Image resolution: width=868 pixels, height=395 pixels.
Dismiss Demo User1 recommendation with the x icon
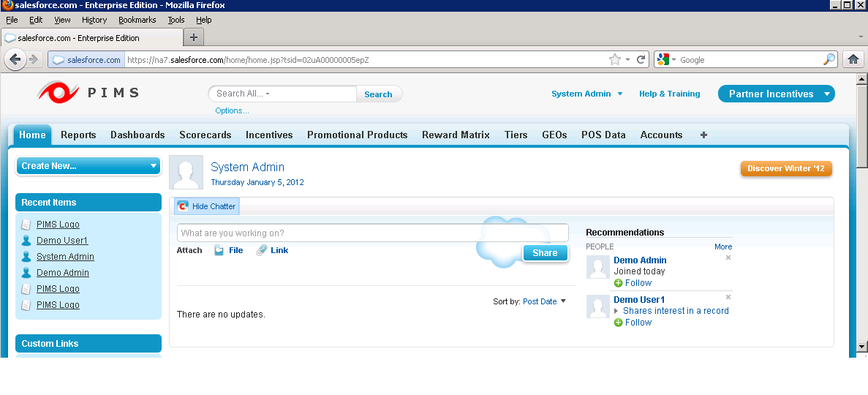point(728,297)
